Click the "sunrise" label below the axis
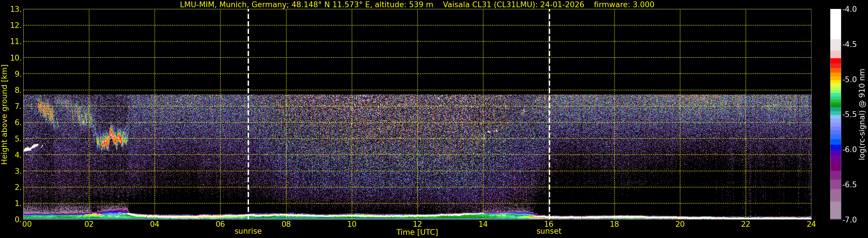 coord(248,231)
